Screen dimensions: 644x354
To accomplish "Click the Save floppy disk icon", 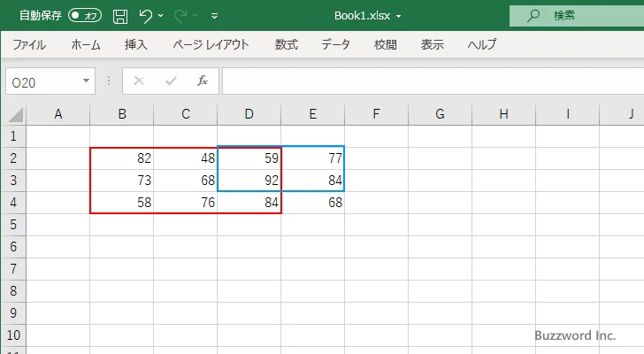I will click(x=120, y=15).
